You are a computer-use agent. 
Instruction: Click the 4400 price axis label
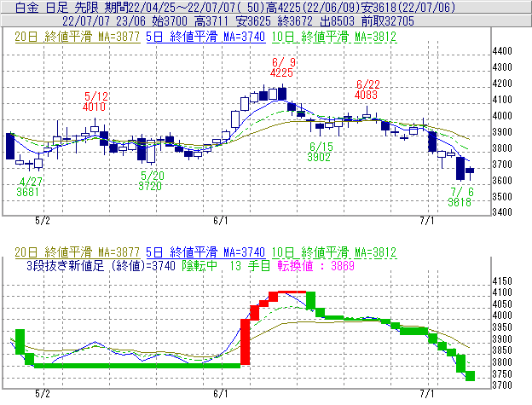point(502,51)
